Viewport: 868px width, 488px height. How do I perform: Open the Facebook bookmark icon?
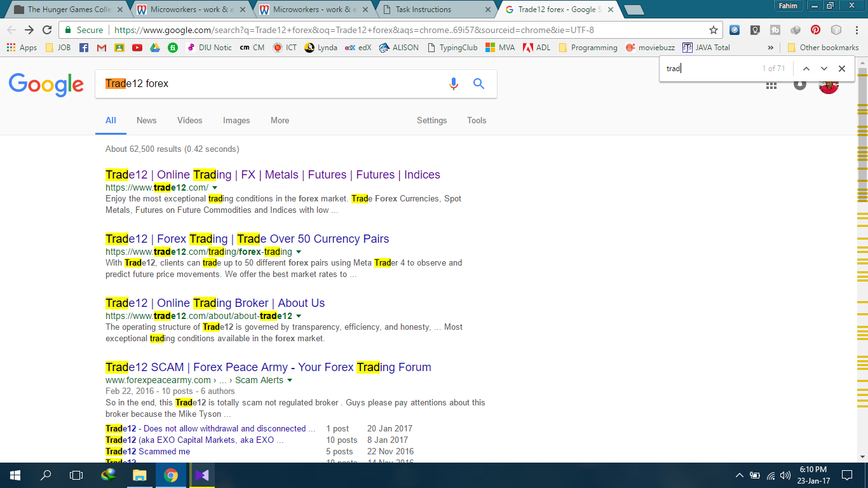(84, 48)
